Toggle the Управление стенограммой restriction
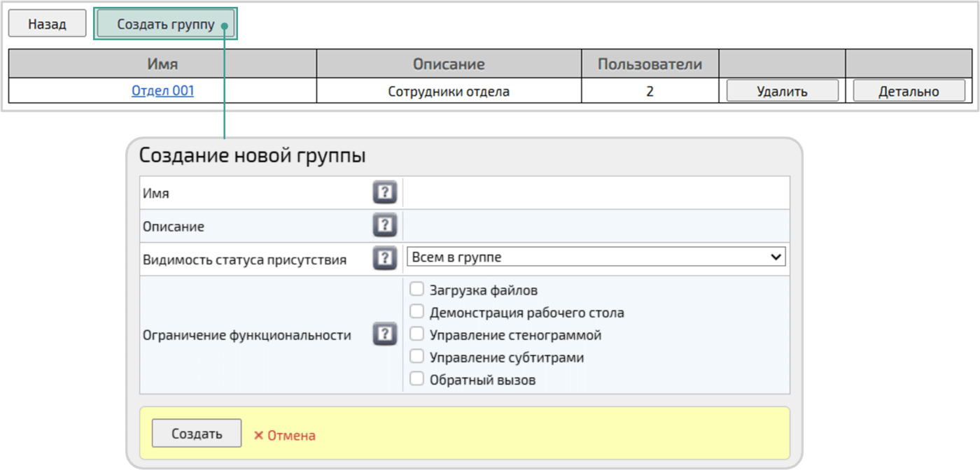 [x=417, y=334]
